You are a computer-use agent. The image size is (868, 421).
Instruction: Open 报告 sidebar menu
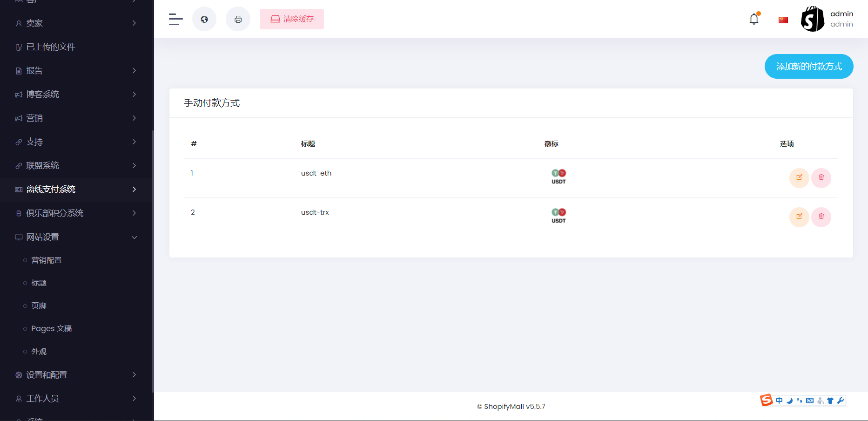(x=76, y=71)
